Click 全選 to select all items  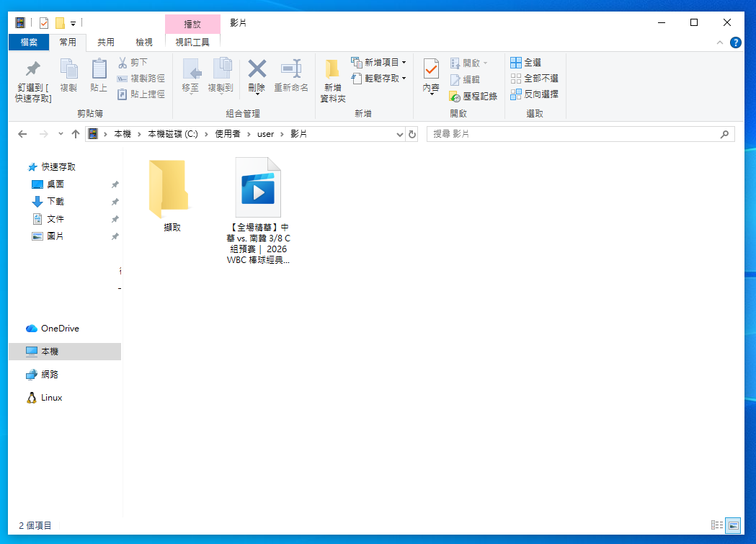pos(530,62)
